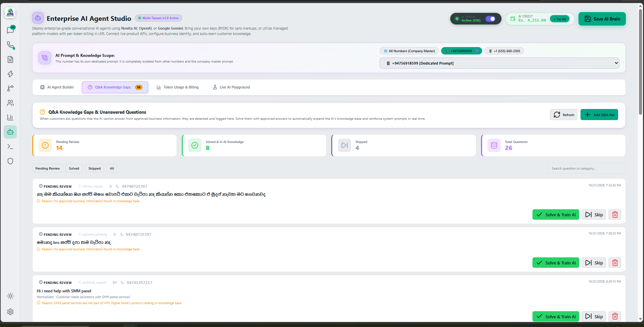Show All questions filter
644x327 pixels.
112,169
